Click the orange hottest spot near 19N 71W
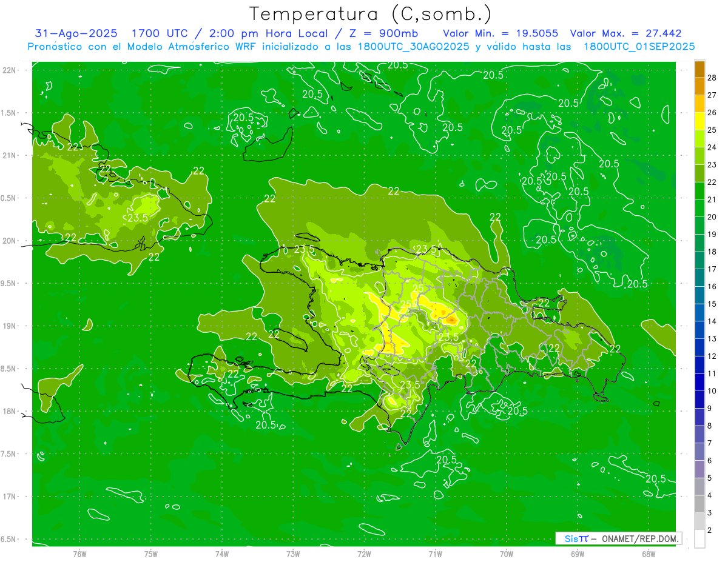 coord(452,319)
